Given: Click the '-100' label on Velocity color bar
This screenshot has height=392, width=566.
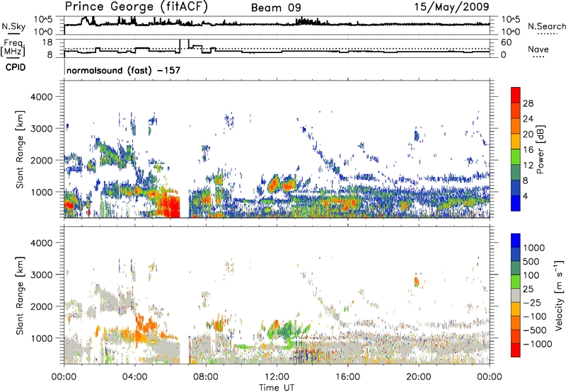Looking at the screenshot, I should [534, 316].
